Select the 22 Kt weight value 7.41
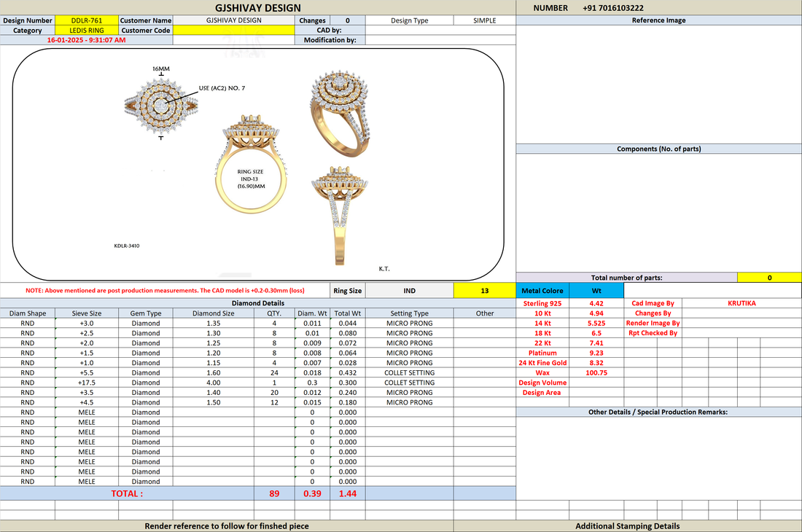This screenshot has height=532, width=802. 596,343
